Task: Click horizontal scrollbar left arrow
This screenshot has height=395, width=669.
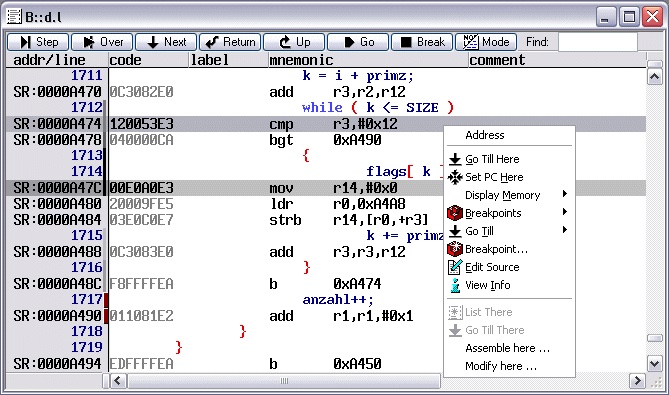Action: pyautogui.click(x=118, y=380)
